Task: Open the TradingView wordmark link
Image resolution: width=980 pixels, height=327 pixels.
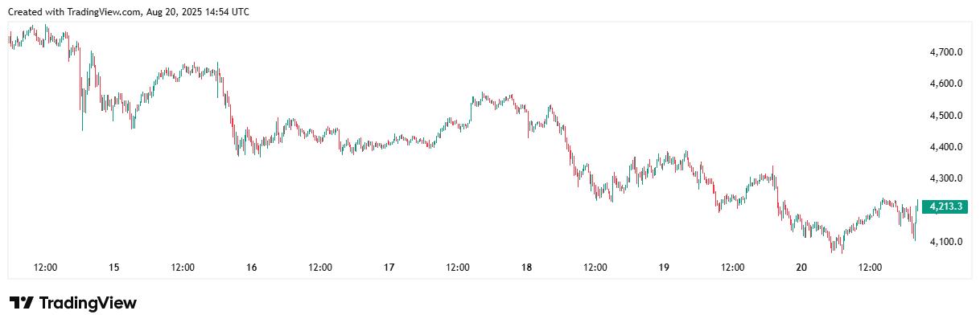Action: (88, 303)
